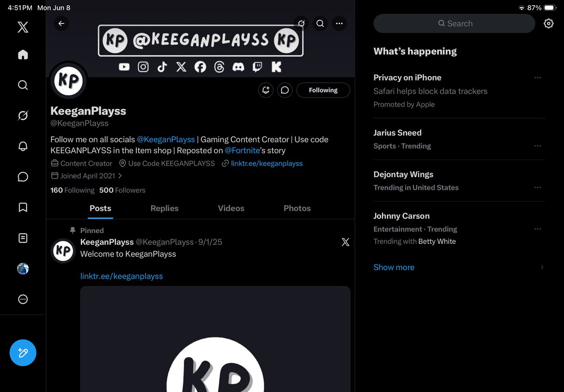Message KeeganPlayss with the chat icon
Viewport: 564px width, 392px height.
(x=285, y=90)
